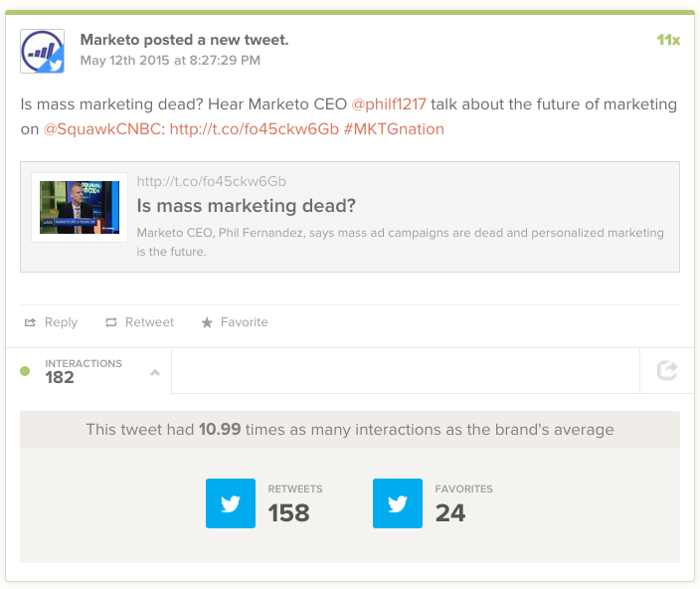Click the 11x multiplier badge
The width and height of the screenshot is (700, 589).
668,40
